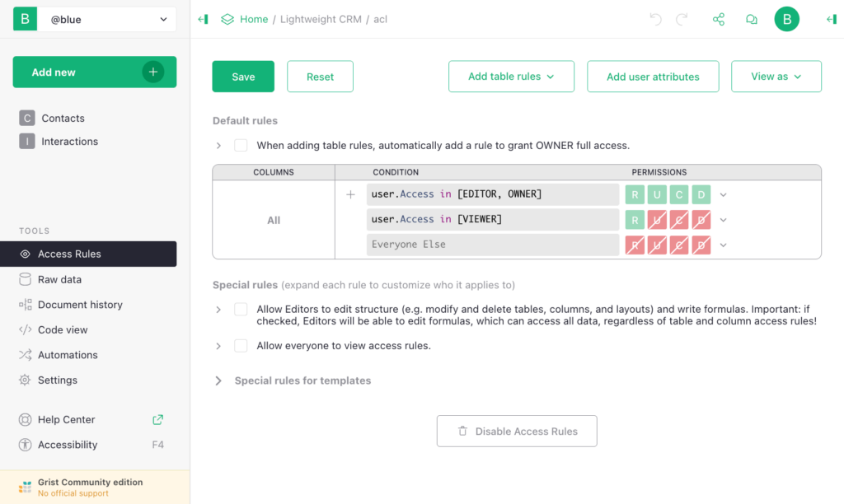Toggle Read permission for VIEWER rule
The image size is (844, 504).
tap(635, 219)
